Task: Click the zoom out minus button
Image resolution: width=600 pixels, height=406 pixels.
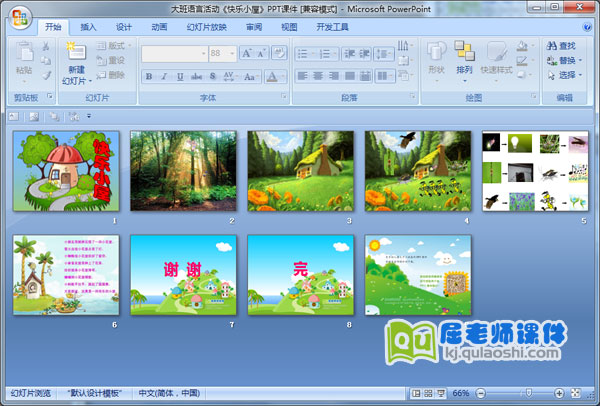Action: (x=481, y=393)
